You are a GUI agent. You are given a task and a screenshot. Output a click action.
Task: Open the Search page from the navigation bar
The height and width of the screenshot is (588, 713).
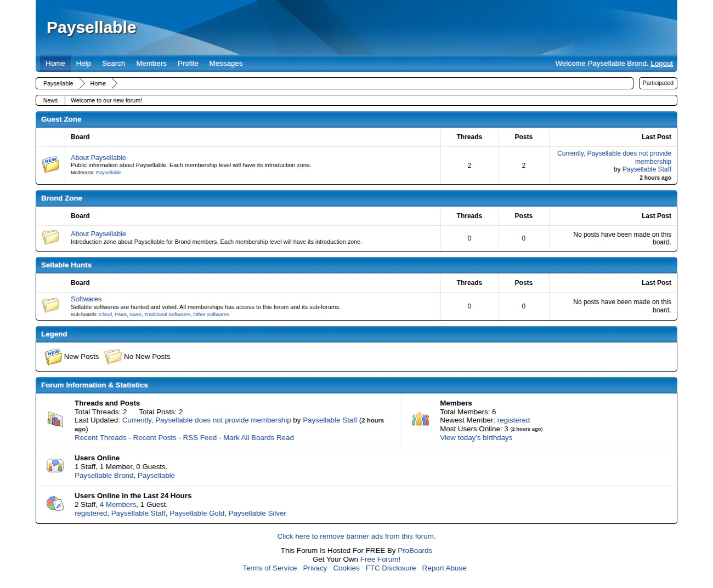(114, 64)
